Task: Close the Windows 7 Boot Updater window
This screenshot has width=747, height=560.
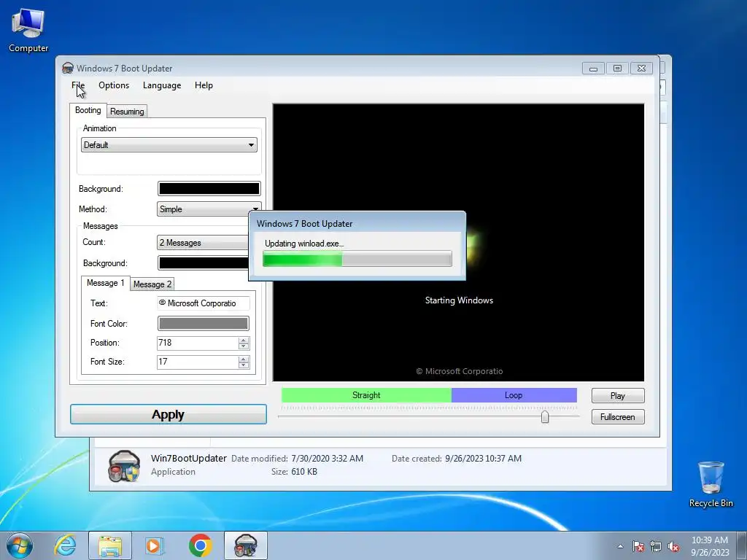Action: 642,69
